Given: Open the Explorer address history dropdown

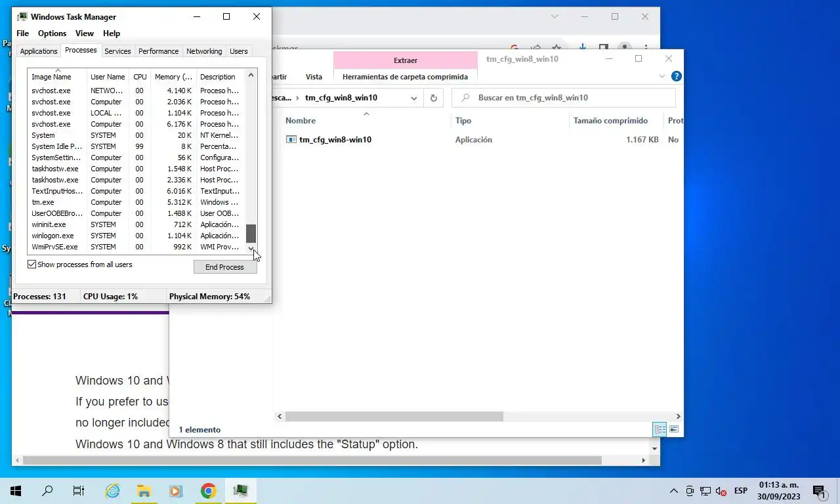Looking at the screenshot, I should pyautogui.click(x=414, y=98).
